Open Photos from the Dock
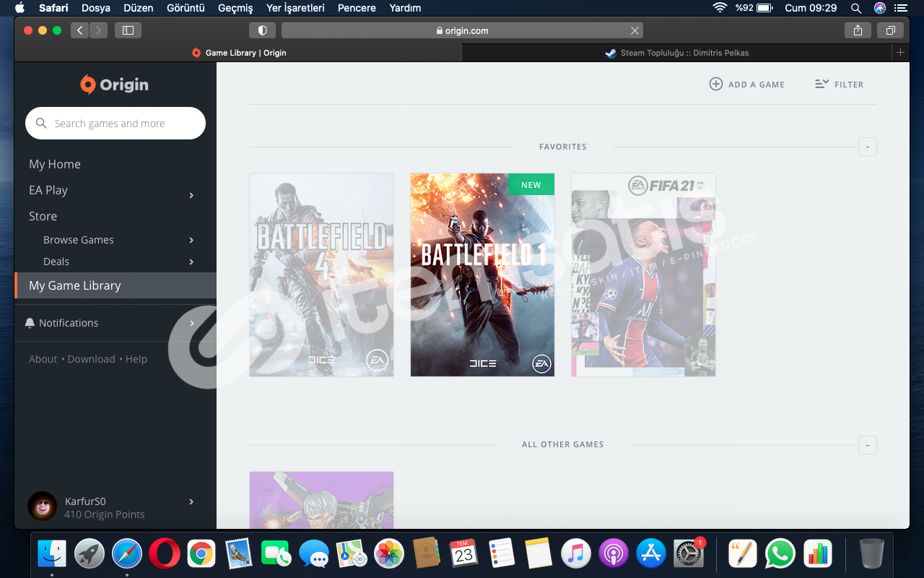This screenshot has width=924, height=578. pos(388,554)
